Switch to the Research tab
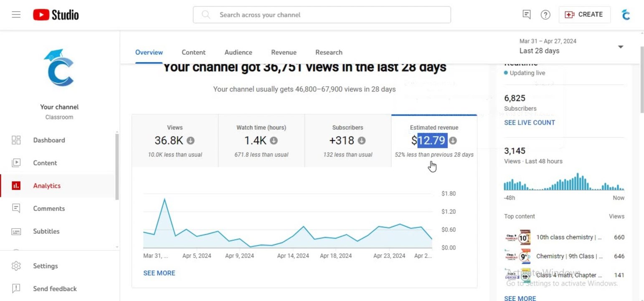The height and width of the screenshot is (301, 644). click(329, 52)
